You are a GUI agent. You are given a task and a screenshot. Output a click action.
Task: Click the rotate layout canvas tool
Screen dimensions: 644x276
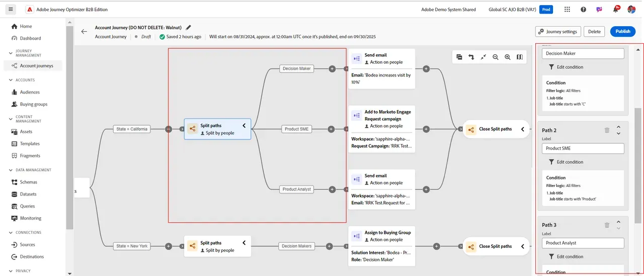[x=471, y=57]
